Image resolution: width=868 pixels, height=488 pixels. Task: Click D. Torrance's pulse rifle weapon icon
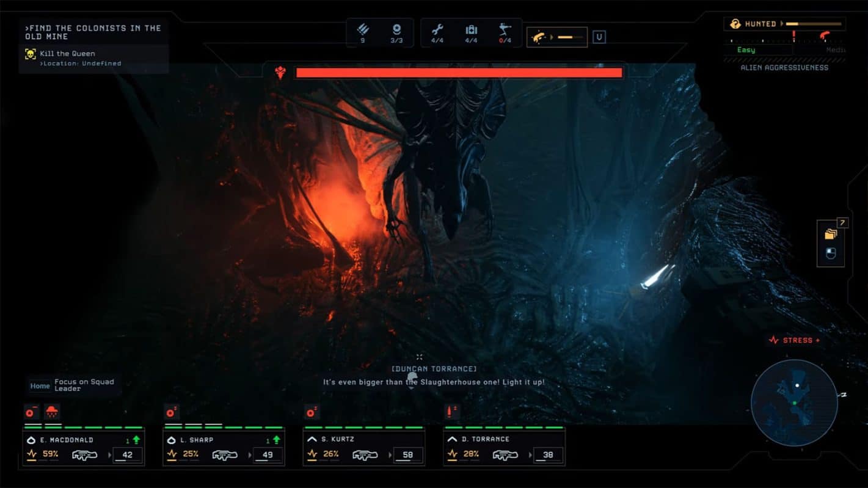point(505,455)
